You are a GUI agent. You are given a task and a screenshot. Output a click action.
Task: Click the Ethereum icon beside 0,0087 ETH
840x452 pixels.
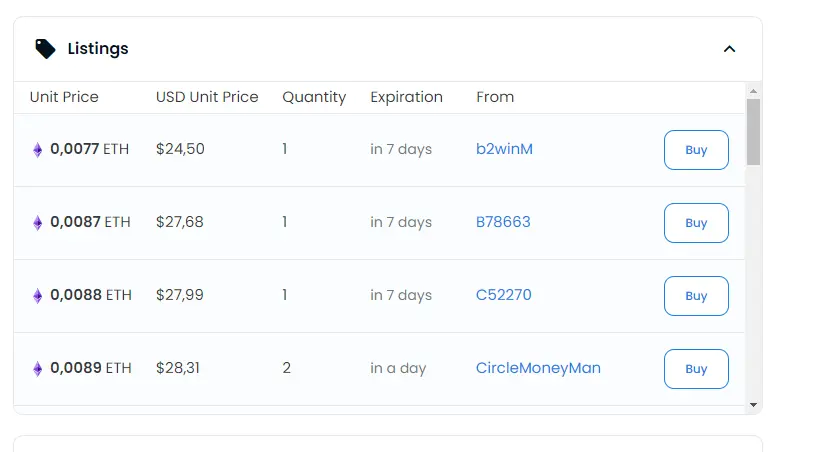pos(38,222)
